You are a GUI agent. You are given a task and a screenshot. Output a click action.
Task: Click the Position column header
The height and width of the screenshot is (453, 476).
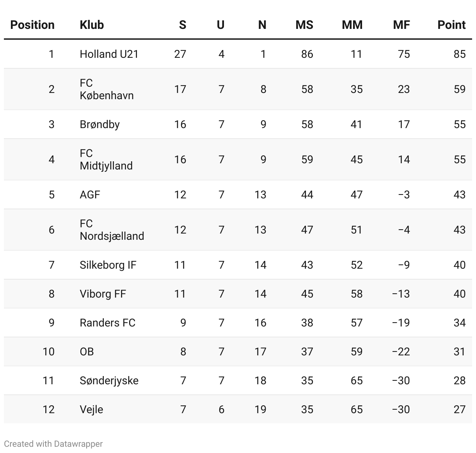[x=32, y=25]
